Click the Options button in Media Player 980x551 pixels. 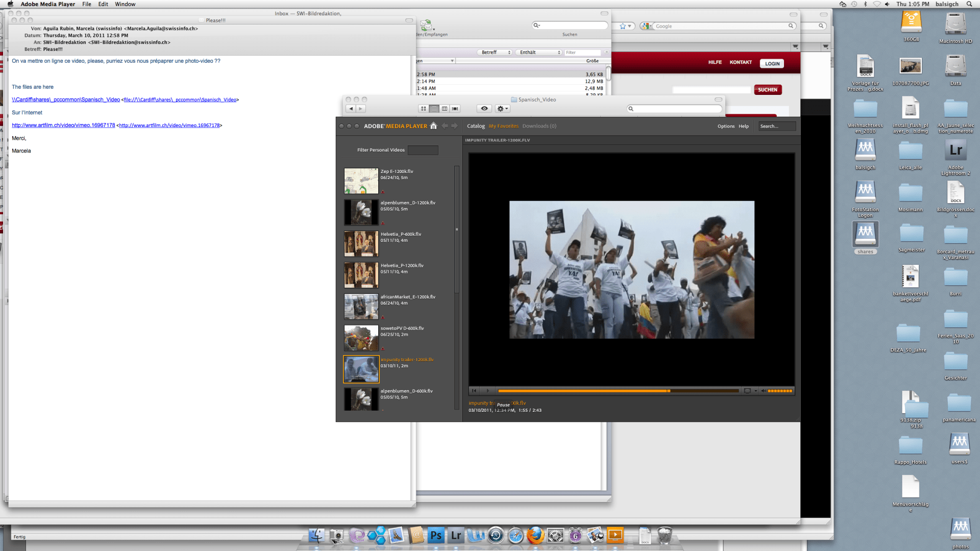click(726, 127)
